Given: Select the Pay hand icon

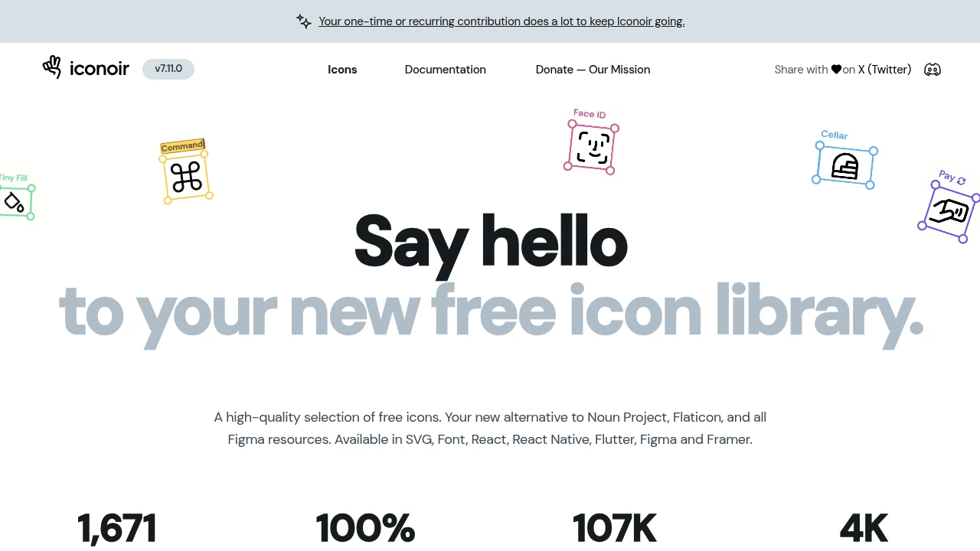Looking at the screenshot, I should coord(949,211).
